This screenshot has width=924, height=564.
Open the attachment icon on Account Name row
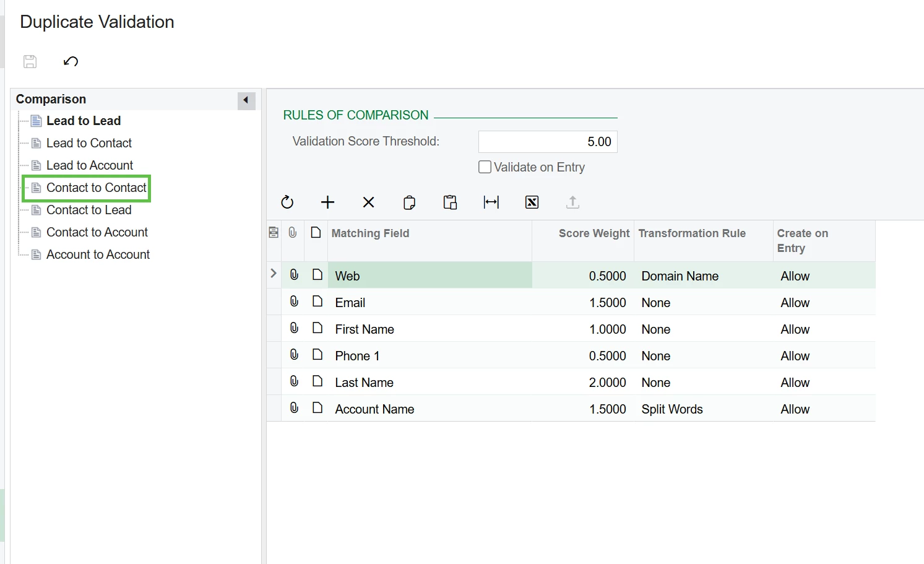[294, 408]
